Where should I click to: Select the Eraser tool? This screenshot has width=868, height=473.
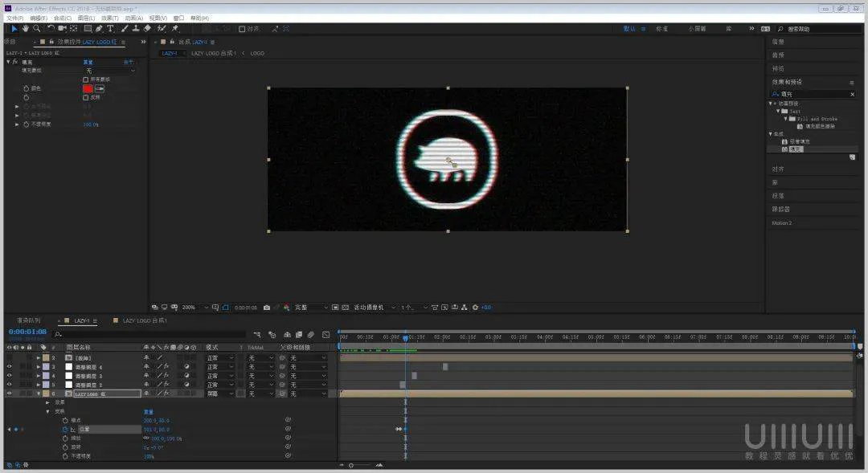pyautogui.click(x=147, y=29)
